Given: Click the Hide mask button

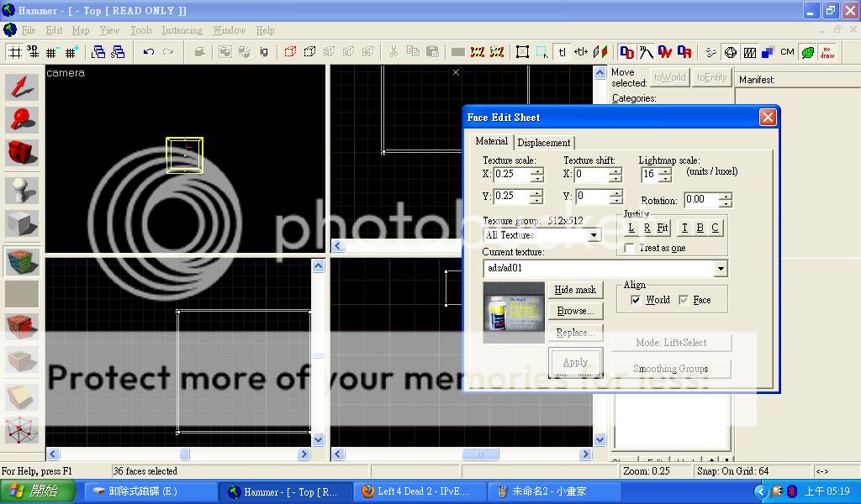Looking at the screenshot, I should [575, 290].
